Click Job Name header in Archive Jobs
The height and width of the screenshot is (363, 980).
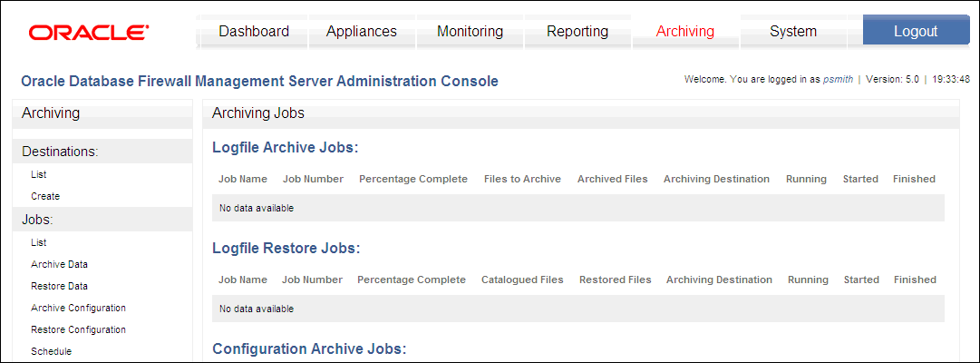242,179
